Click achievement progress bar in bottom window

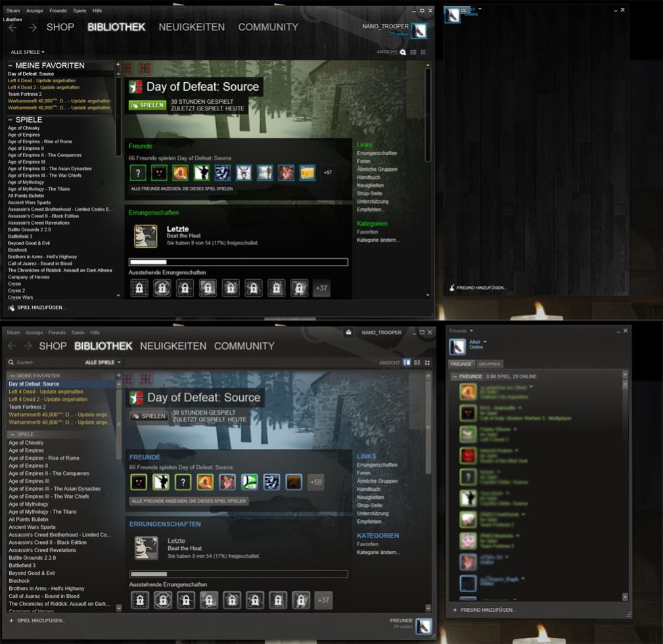tap(239, 574)
